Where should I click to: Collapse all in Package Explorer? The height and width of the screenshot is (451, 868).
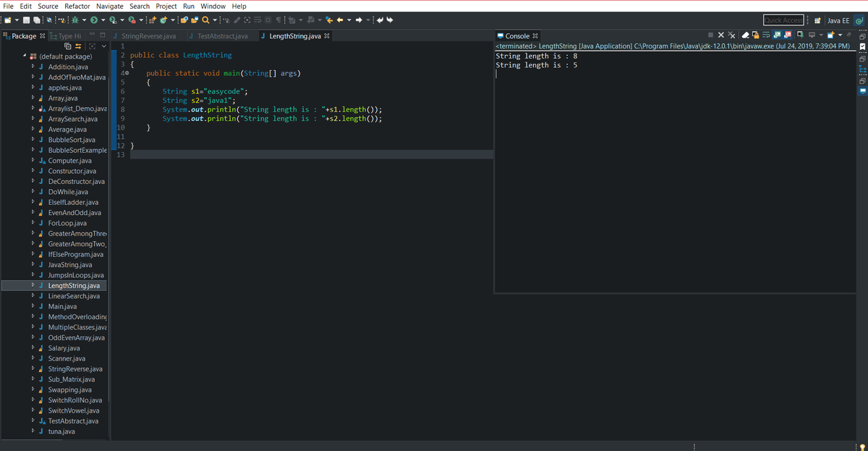(x=67, y=46)
